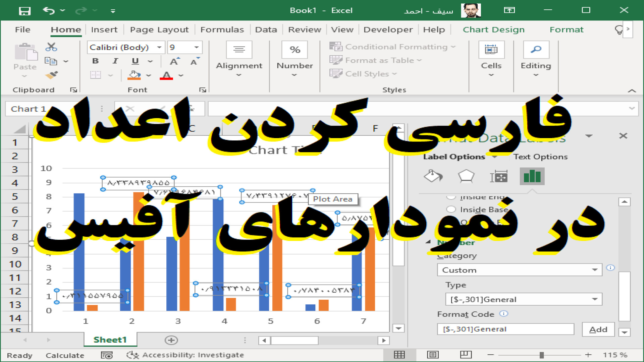Switch to the Page Layout tab
644x362 pixels.
(x=159, y=30)
